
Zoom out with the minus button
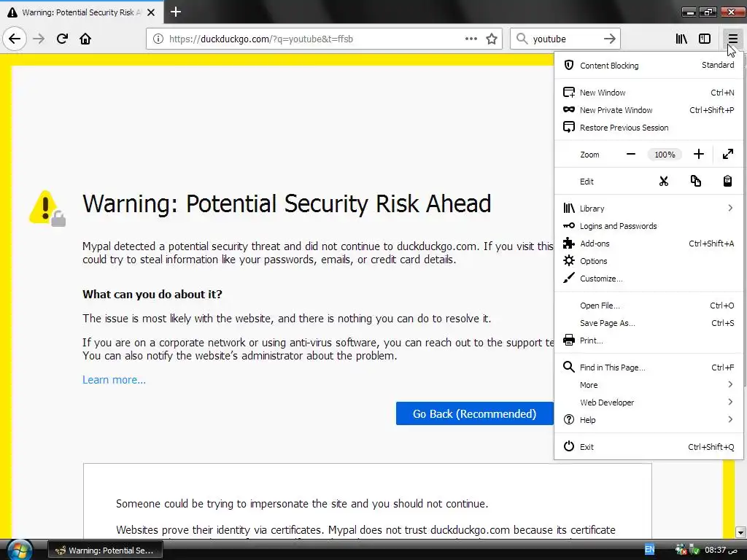631,155
